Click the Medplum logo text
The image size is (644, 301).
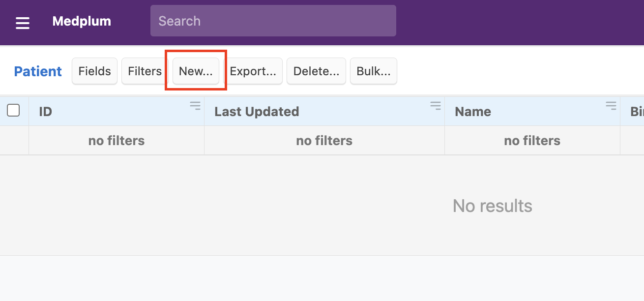82,21
